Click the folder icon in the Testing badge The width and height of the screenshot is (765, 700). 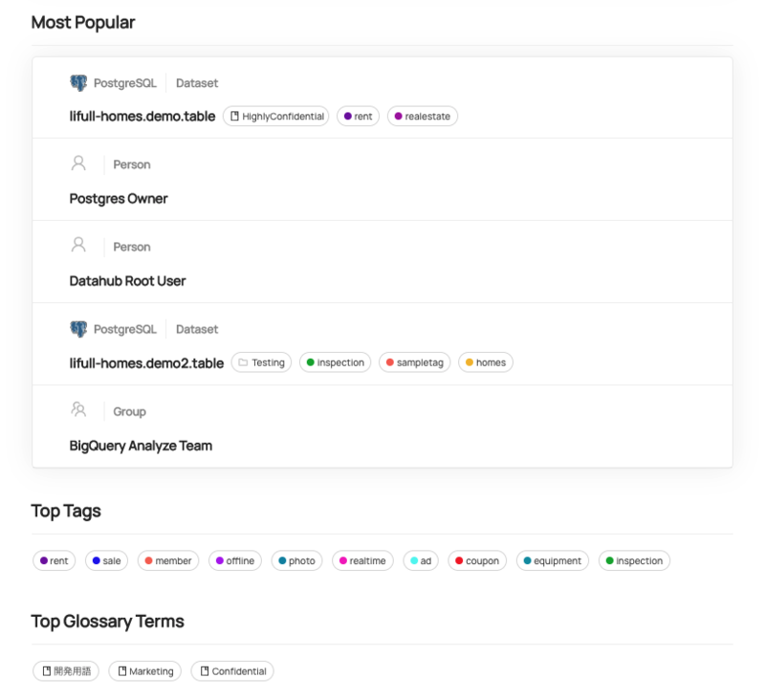coord(243,362)
